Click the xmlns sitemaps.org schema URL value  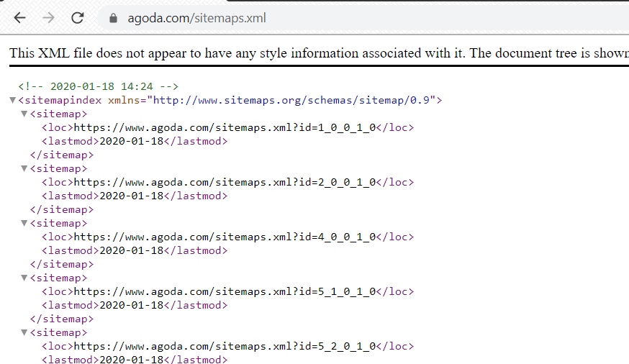[x=291, y=100]
